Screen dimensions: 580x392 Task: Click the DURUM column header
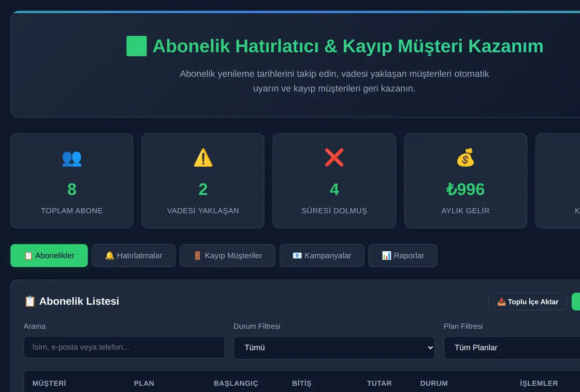click(434, 383)
